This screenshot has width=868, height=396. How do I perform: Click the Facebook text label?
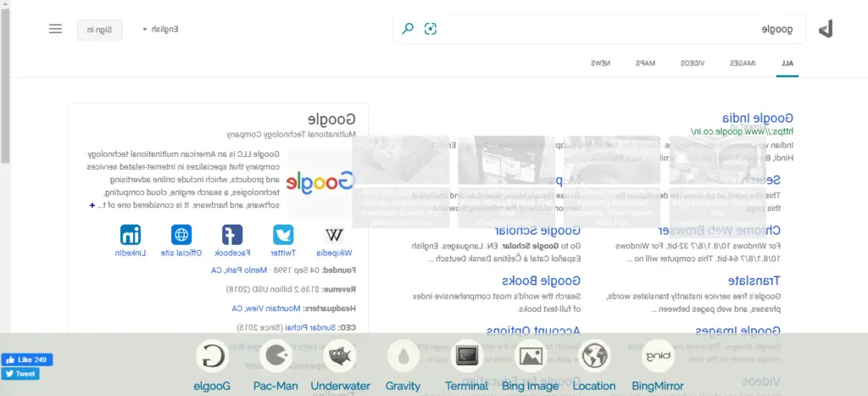[x=232, y=253]
